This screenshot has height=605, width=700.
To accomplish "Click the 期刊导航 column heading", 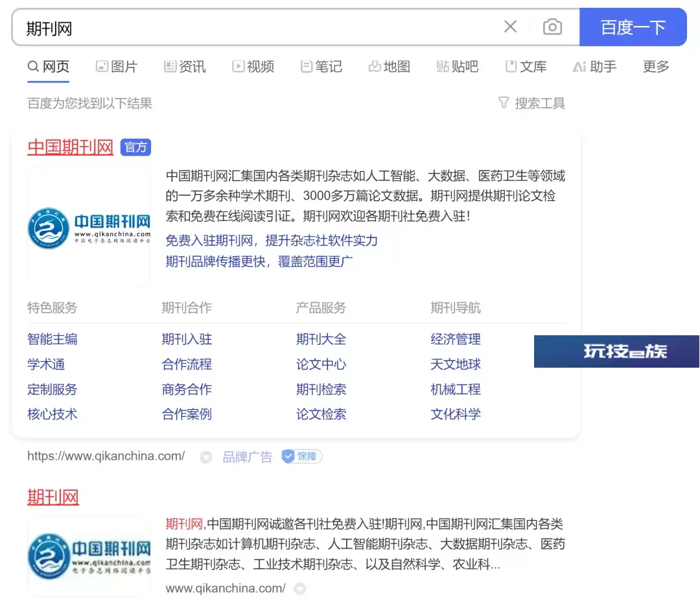I will tap(456, 307).
